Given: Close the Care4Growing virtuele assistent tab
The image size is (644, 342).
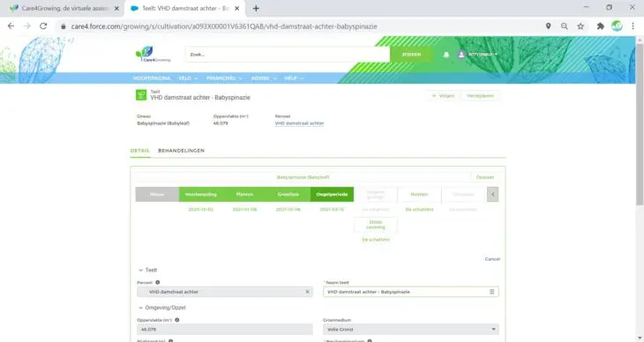Looking at the screenshot, I should click(x=116, y=8).
